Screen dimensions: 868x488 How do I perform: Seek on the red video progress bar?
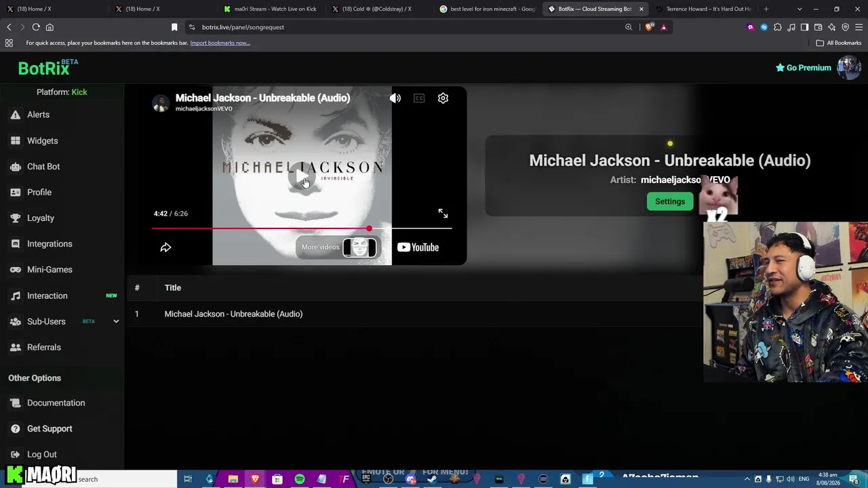pyautogui.click(x=302, y=228)
